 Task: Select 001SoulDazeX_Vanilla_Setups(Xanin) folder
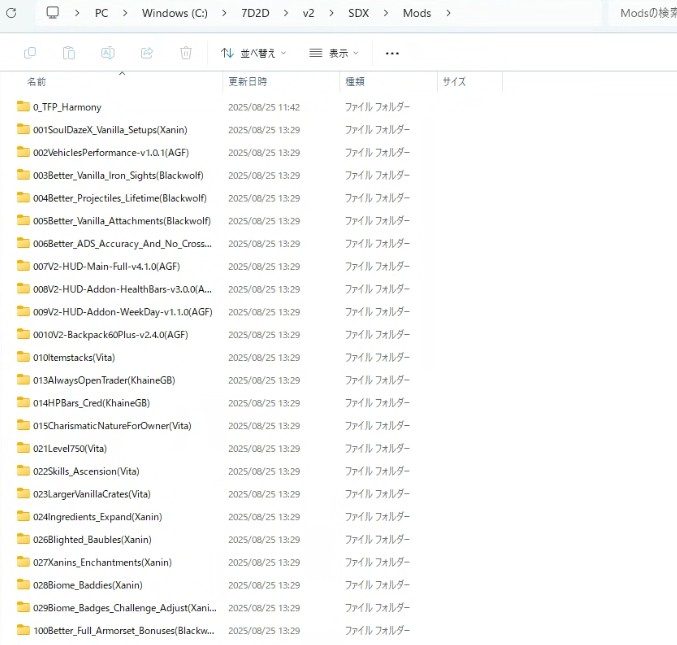(x=110, y=130)
